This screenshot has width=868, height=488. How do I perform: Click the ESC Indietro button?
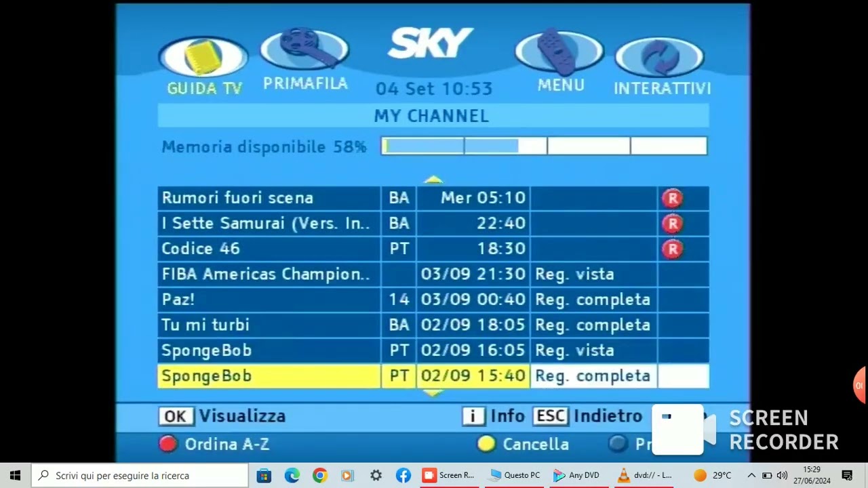587,416
